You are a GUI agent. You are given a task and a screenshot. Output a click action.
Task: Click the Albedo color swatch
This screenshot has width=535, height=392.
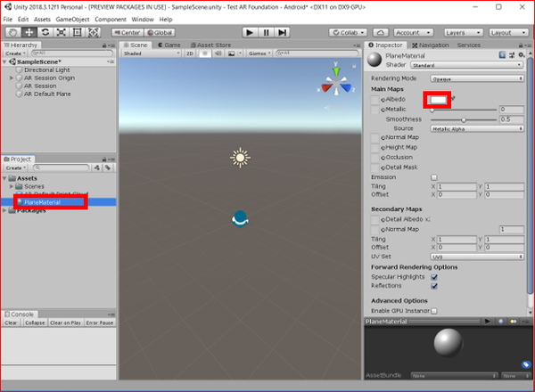438,100
